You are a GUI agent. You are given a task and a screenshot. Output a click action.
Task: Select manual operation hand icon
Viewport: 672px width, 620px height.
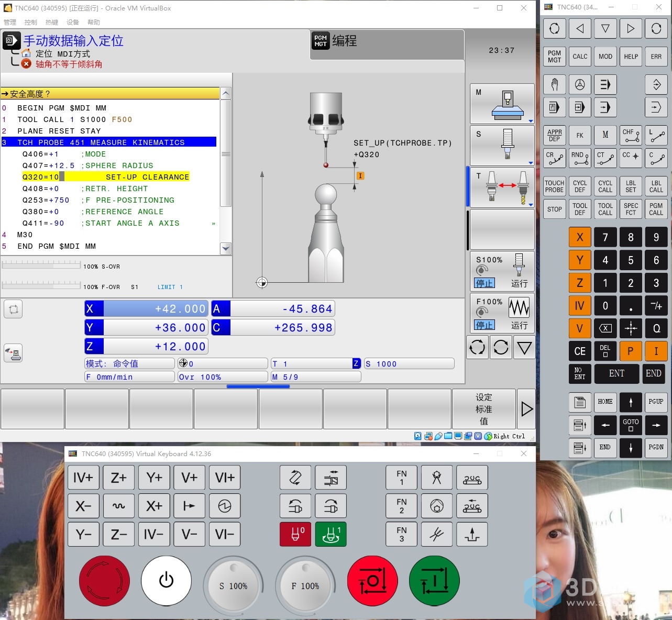click(554, 84)
